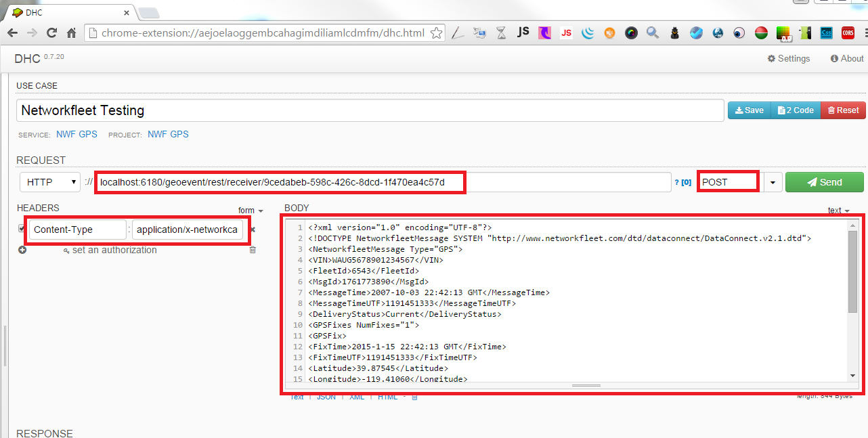Click the purple moon extension icon

(x=544, y=32)
